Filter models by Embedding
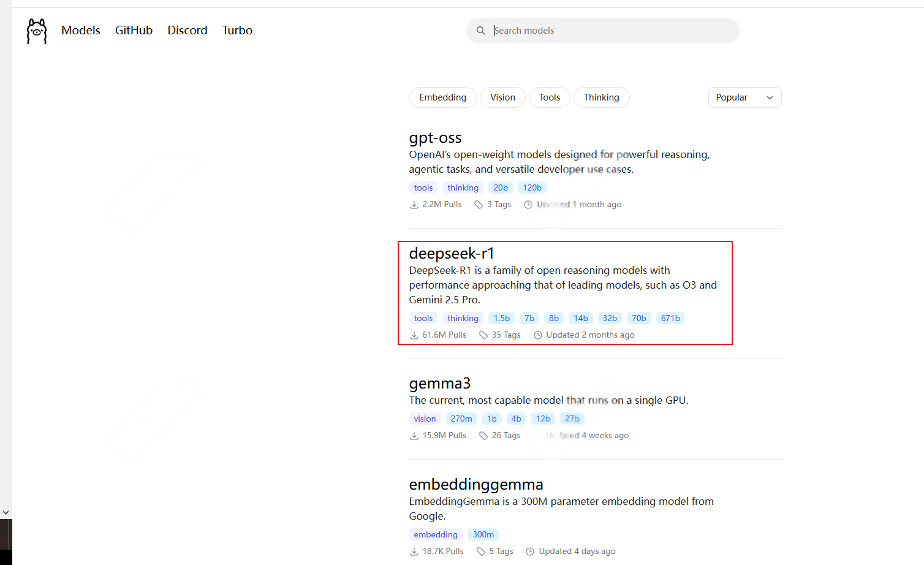 tap(443, 97)
